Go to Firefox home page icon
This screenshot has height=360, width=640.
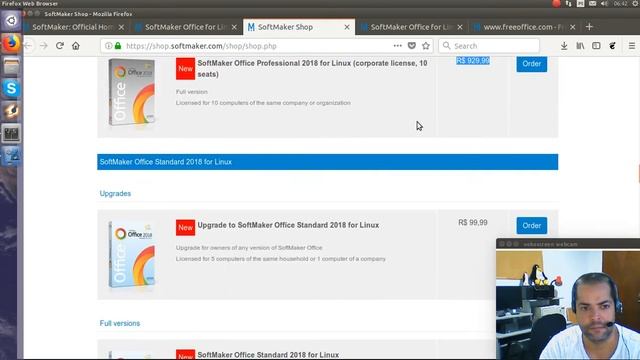76,46
